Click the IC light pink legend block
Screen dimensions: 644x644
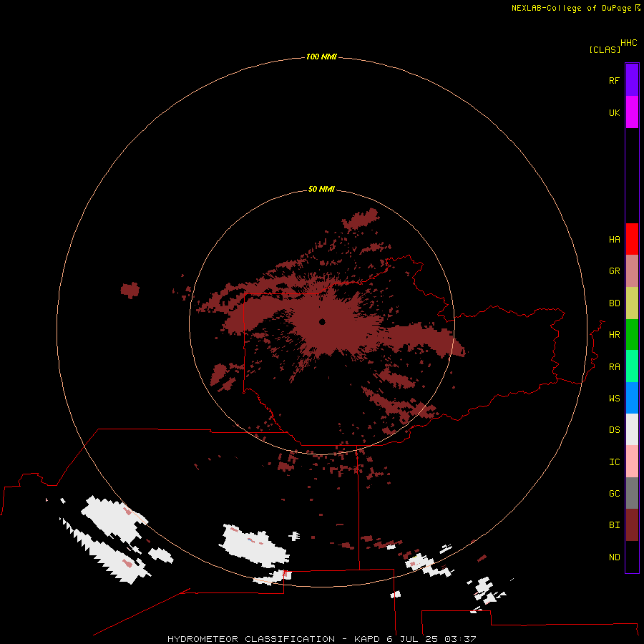pyautogui.click(x=632, y=462)
